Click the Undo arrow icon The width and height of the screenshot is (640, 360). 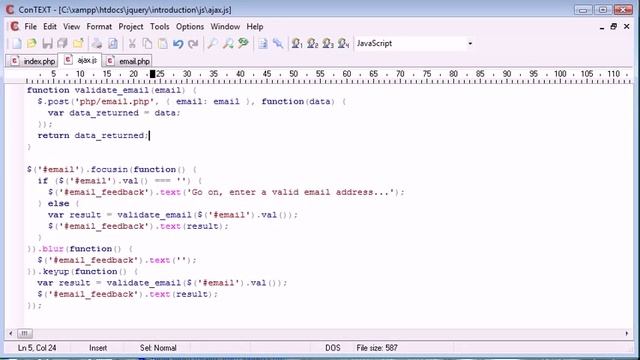pyautogui.click(x=178, y=43)
